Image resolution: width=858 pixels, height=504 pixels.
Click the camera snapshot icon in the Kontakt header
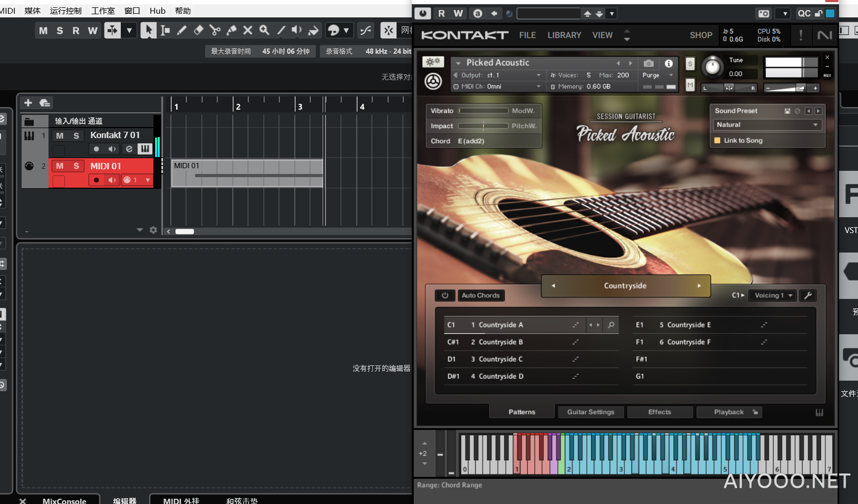(x=649, y=63)
